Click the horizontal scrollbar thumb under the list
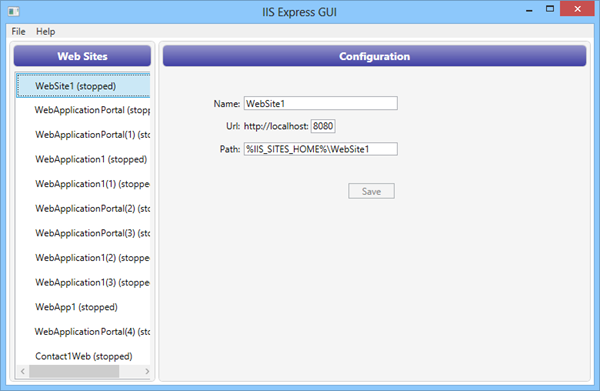 [74, 371]
